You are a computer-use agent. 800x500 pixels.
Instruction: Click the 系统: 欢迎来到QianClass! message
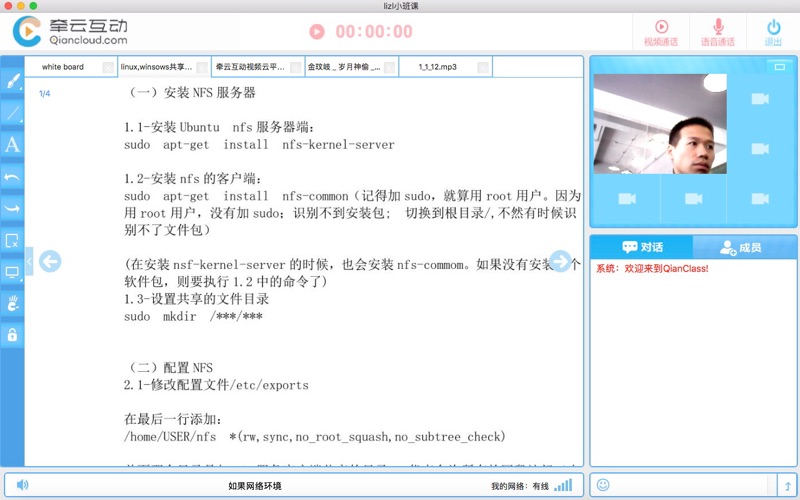point(652,268)
